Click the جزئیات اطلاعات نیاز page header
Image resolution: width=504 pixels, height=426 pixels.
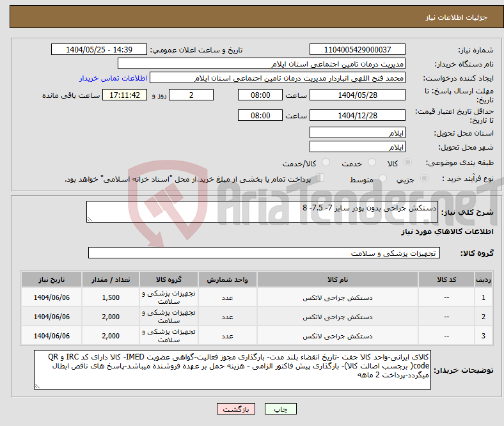click(x=456, y=17)
